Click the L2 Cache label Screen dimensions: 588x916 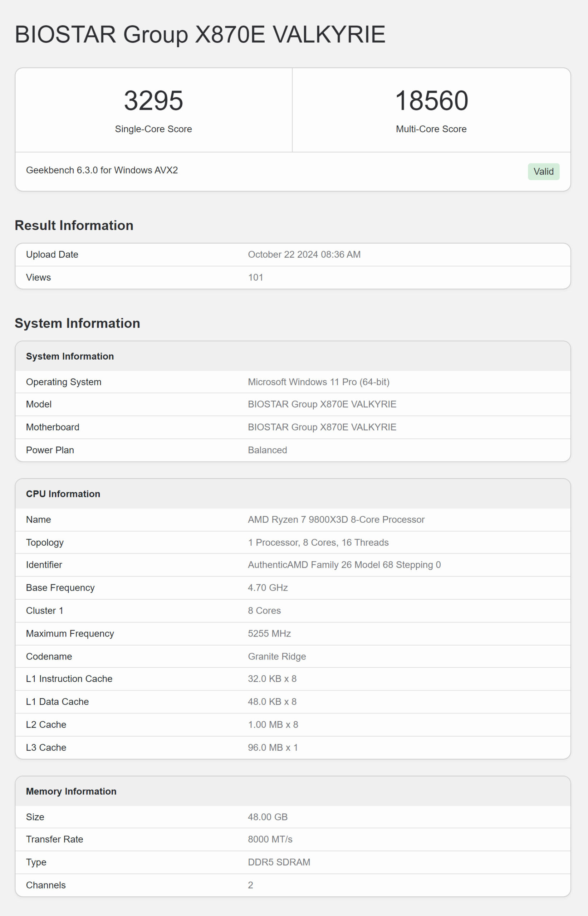coord(46,724)
